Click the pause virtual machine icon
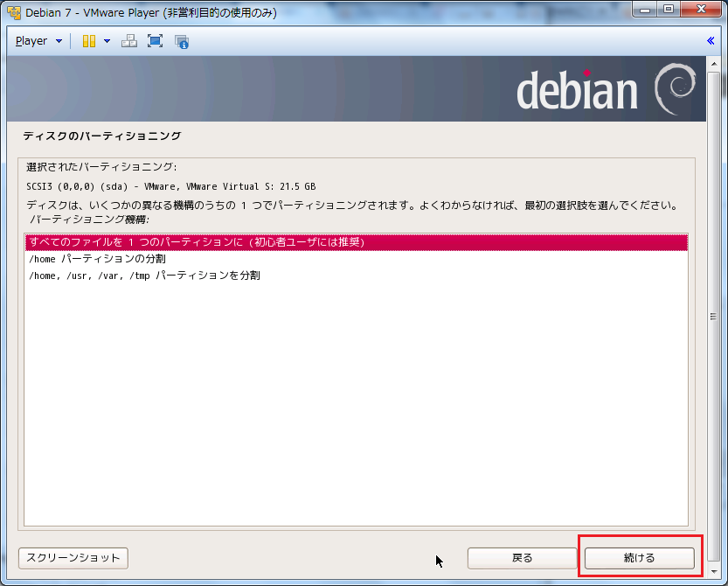The image size is (728, 586). point(88,41)
